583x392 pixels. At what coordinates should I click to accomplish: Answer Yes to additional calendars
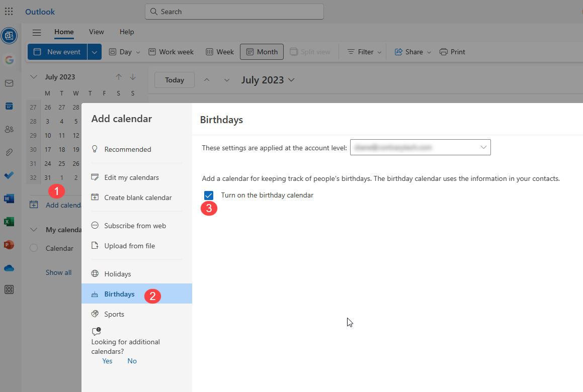click(x=107, y=361)
